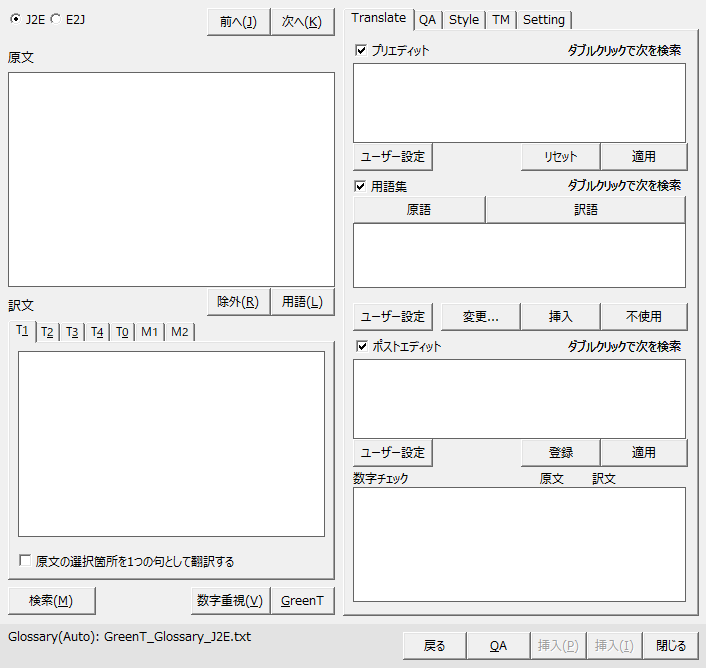Open the M1 translation tab
The width and height of the screenshot is (706, 668).
[149, 332]
